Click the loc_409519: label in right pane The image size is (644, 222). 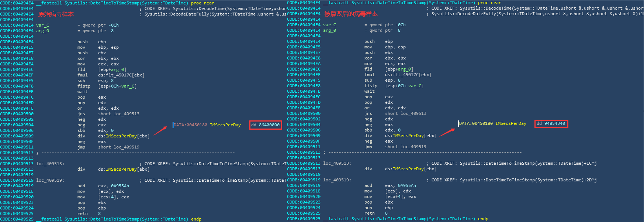(337, 180)
